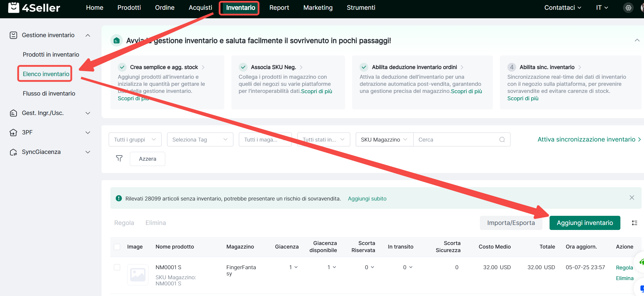This screenshot has height=296, width=644.
Task: Close the no-inventory warning banner
Action: [x=632, y=198]
